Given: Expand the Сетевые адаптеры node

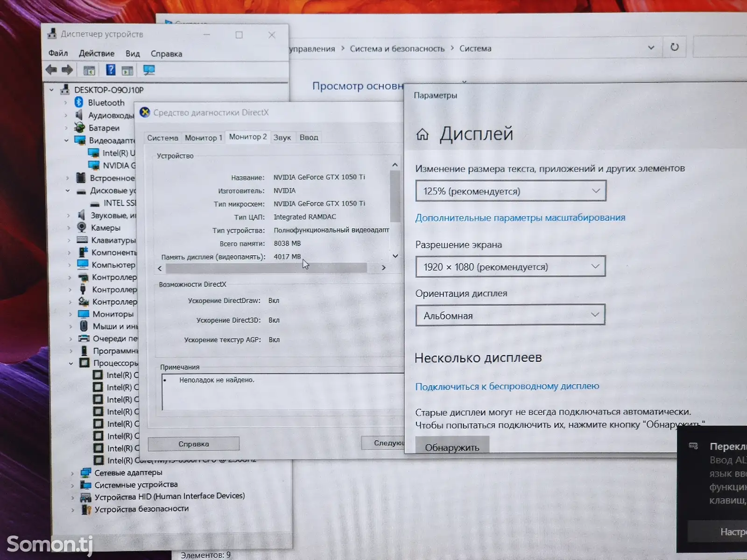Looking at the screenshot, I should pos(72,473).
